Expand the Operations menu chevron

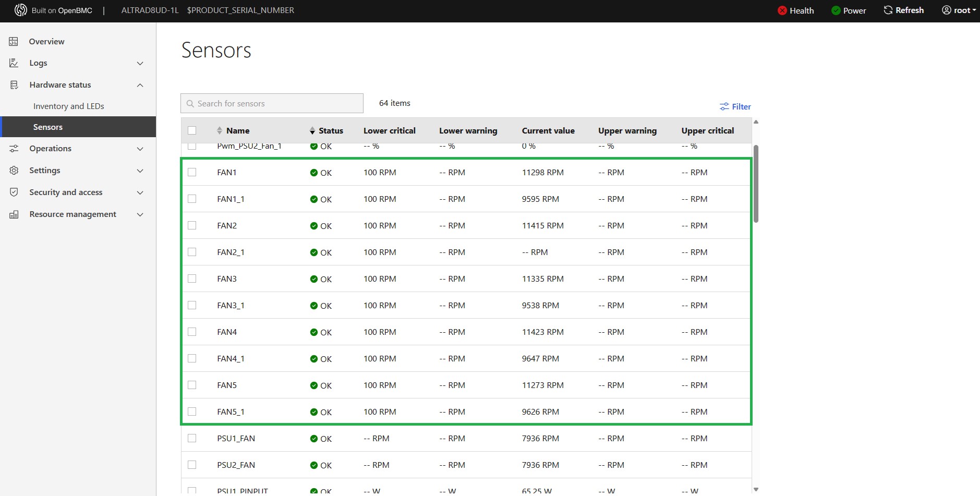pyautogui.click(x=140, y=149)
